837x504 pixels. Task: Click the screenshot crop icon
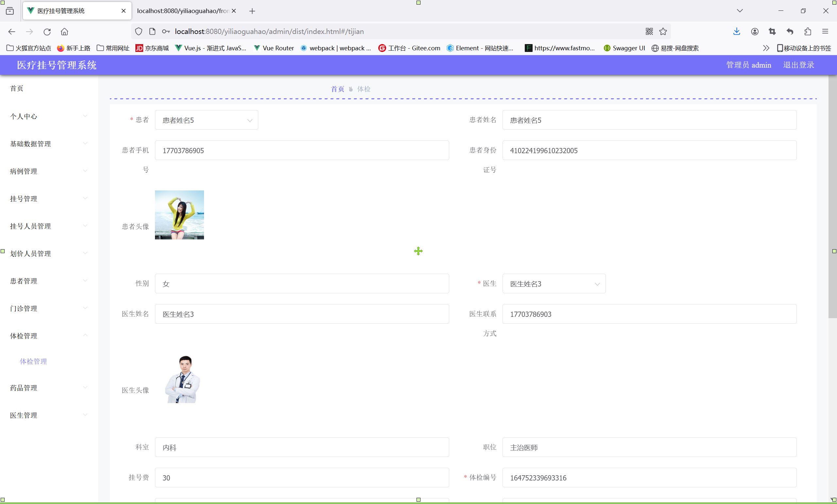coord(772,32)
